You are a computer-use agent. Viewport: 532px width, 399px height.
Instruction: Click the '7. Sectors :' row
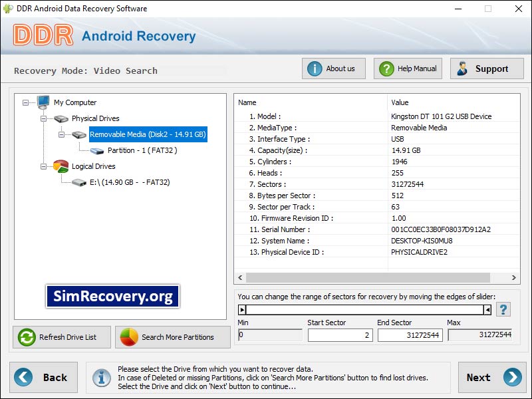(377, 184)
